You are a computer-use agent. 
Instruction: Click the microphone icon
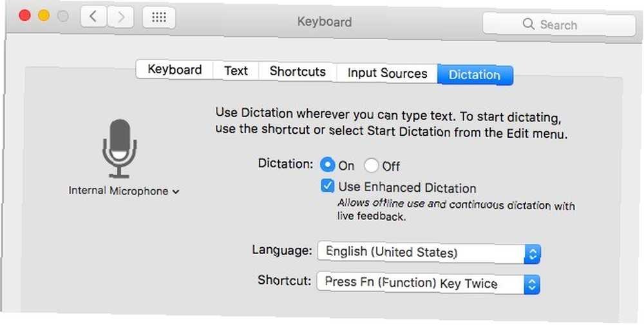120,149
